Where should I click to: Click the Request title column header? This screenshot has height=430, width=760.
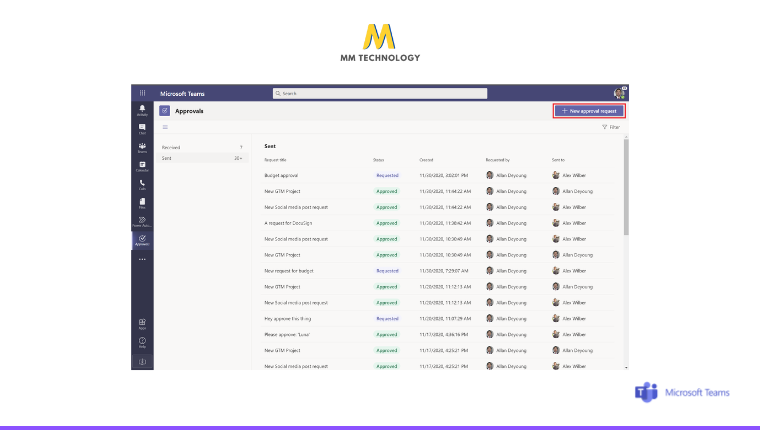pos(275,159)
